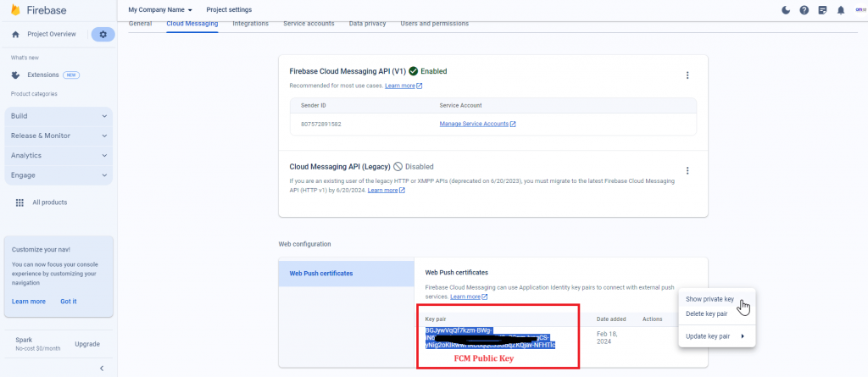Expand the Analytics category

click(58, 156)
